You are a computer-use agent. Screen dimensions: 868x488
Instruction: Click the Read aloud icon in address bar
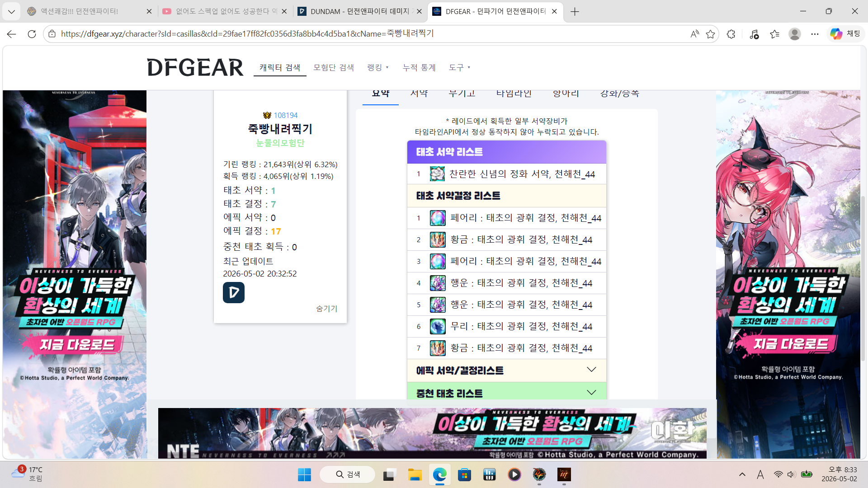(694, 34)
